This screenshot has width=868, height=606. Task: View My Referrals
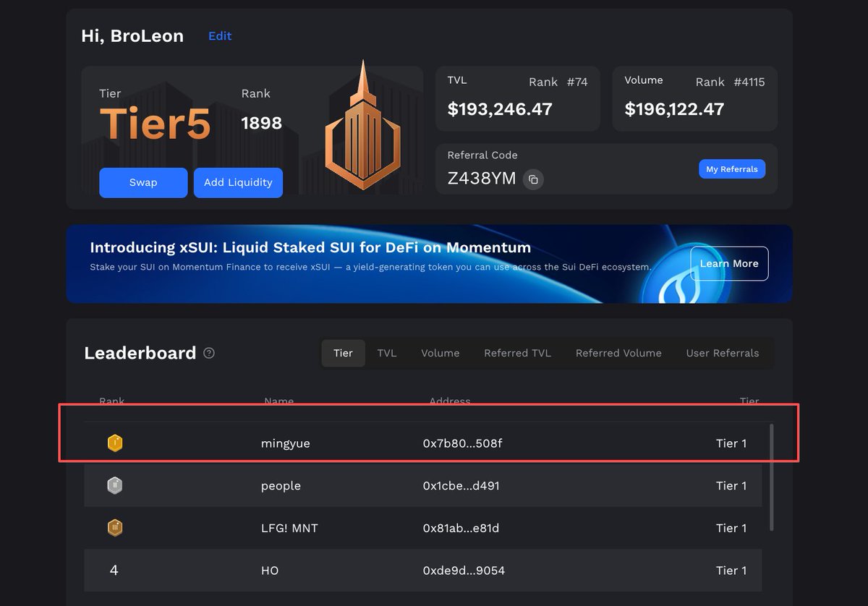(732, 169)
